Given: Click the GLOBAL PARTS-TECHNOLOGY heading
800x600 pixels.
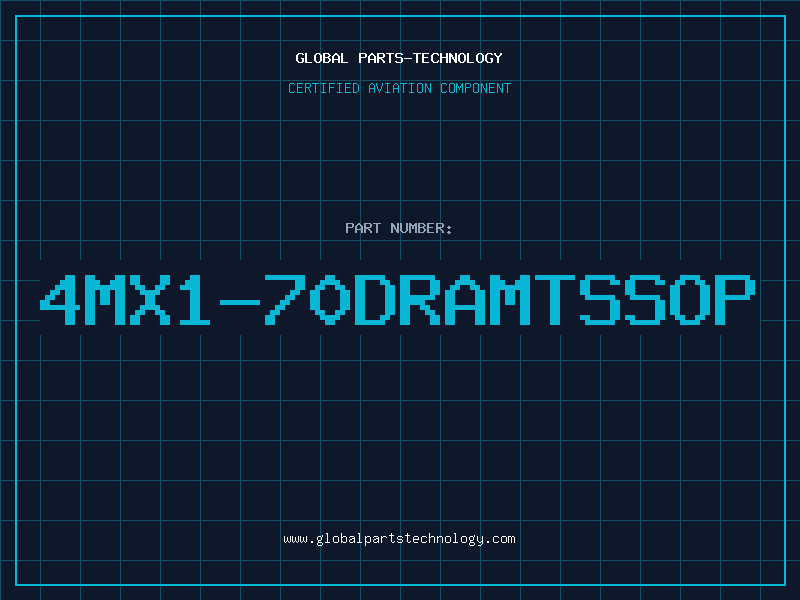Looking at the screenshot, I should click(399, 58).
